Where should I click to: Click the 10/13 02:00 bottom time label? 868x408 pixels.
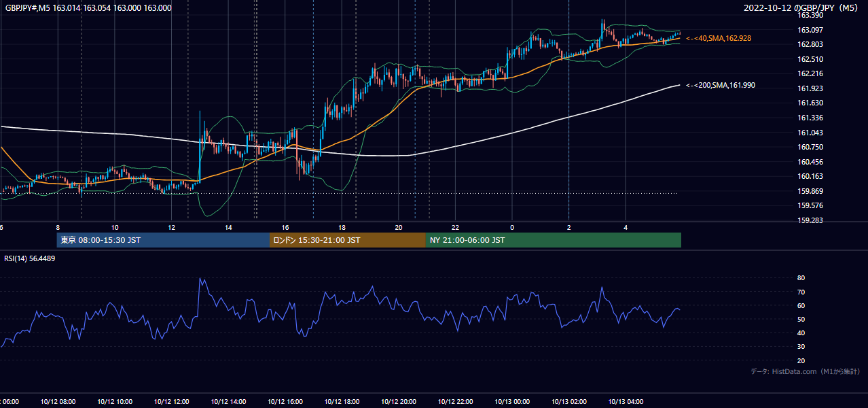tap(568, 401)
